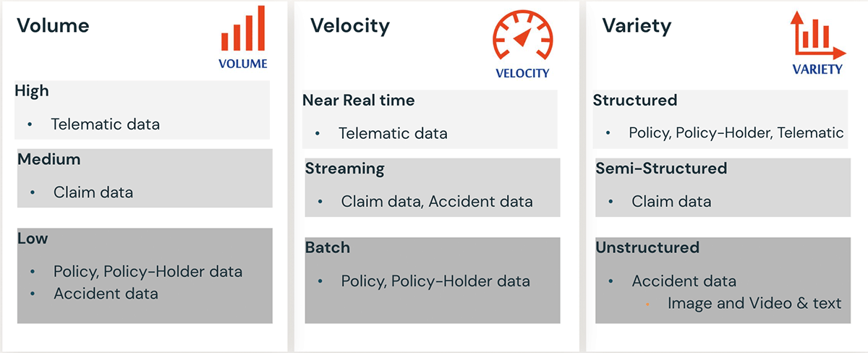Click the Streaming section label
Image resolution: width=868 pixels, height=353 pixels.
[x=345, y=169]
